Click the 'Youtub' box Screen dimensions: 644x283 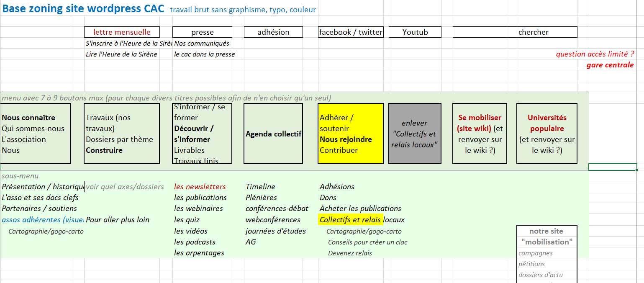point(415,32)
